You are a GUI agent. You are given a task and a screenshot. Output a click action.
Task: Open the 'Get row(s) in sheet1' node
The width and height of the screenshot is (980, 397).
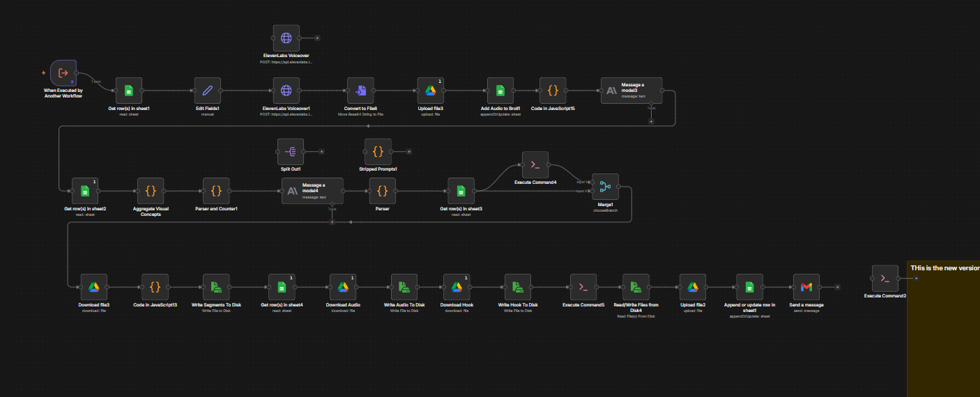click(x=129, y=91)
